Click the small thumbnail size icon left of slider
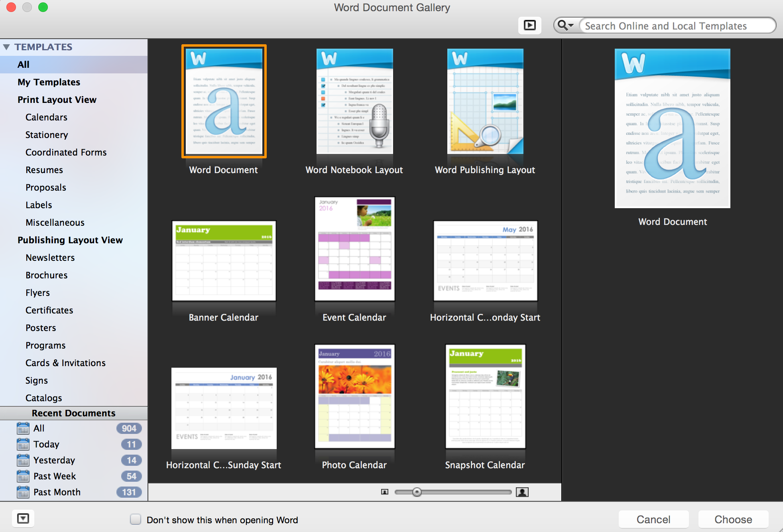The image size is (783, 532). pyautogui.click(x=384, y=492)
